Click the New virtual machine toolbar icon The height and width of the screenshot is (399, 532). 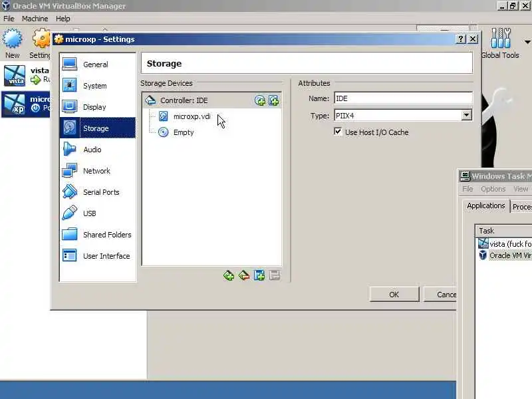tap(12, 43)
